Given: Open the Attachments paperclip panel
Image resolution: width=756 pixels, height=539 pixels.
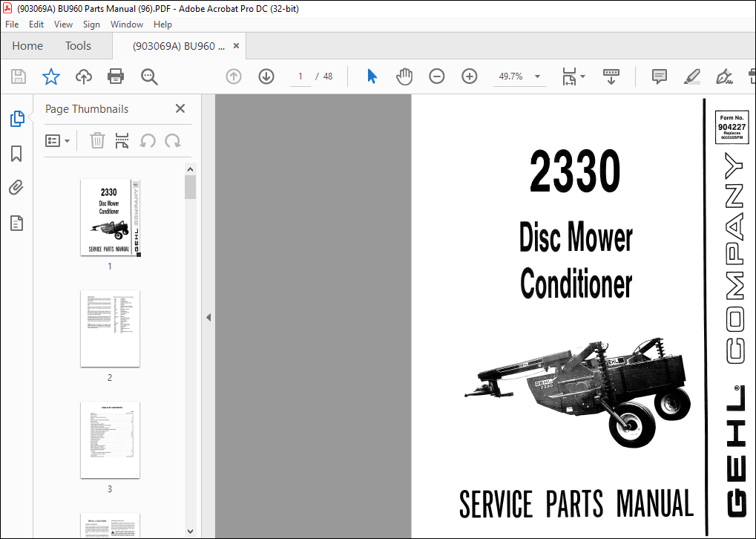Looking at the screenshot, I should tap(16, 187).
